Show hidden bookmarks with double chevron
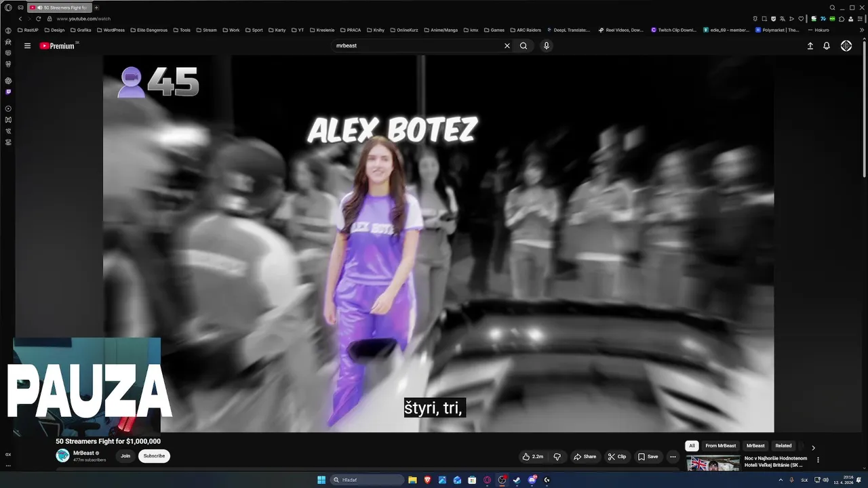Image resolution: width=868 pixels, height=488 pixels. [863, 30]
